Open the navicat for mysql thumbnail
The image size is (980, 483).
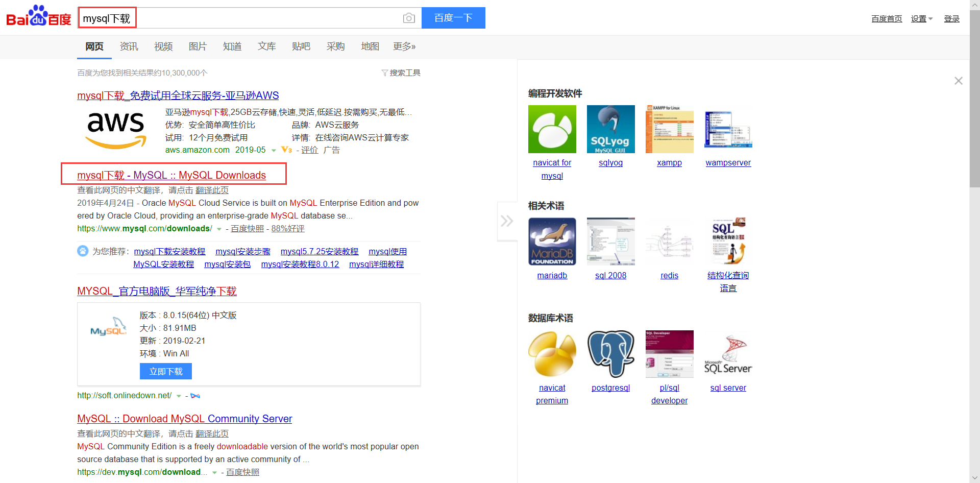[552, 129]
